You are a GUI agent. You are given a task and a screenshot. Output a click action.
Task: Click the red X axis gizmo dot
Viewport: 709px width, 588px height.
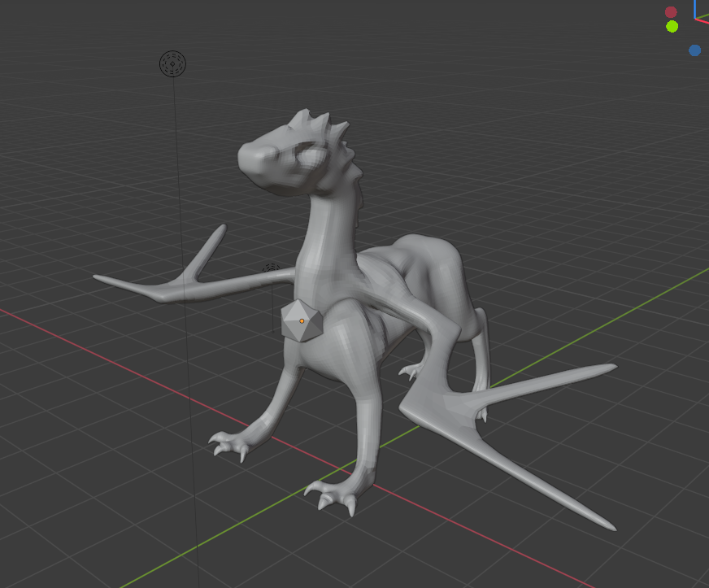671,11
